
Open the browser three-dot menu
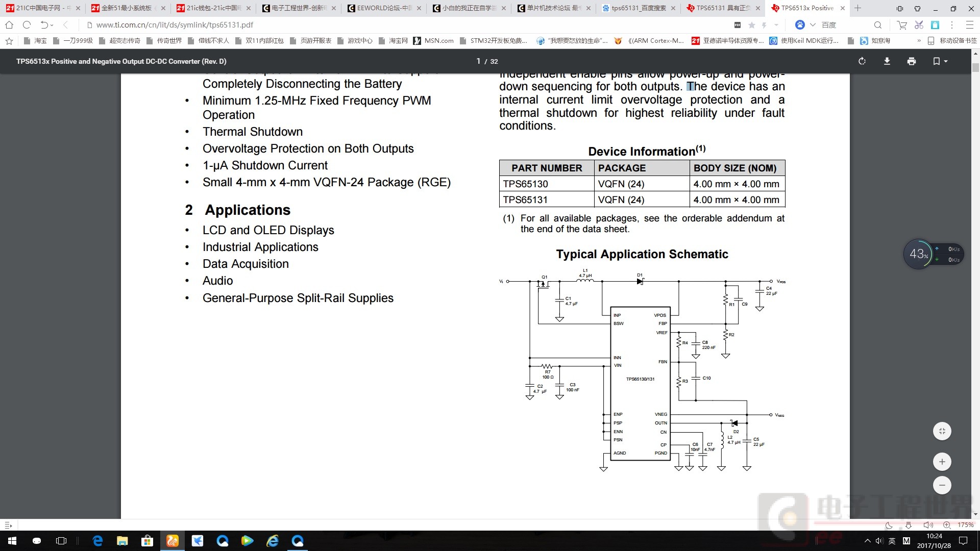(x=952, y=24)
